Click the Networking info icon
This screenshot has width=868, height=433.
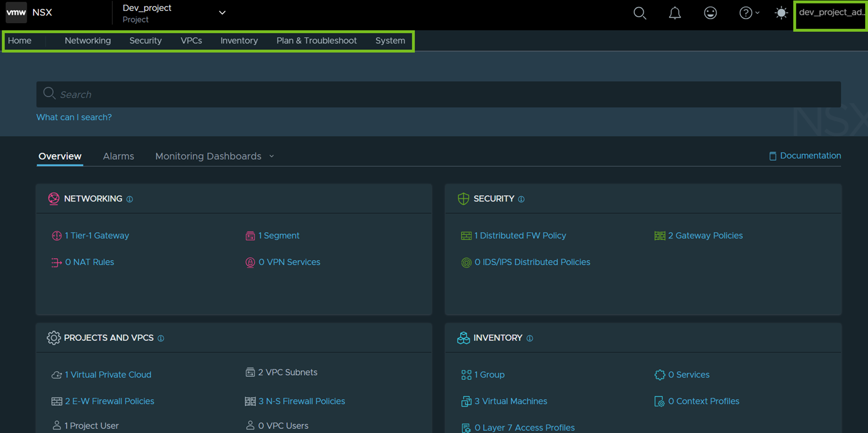[x=130, y=199]
